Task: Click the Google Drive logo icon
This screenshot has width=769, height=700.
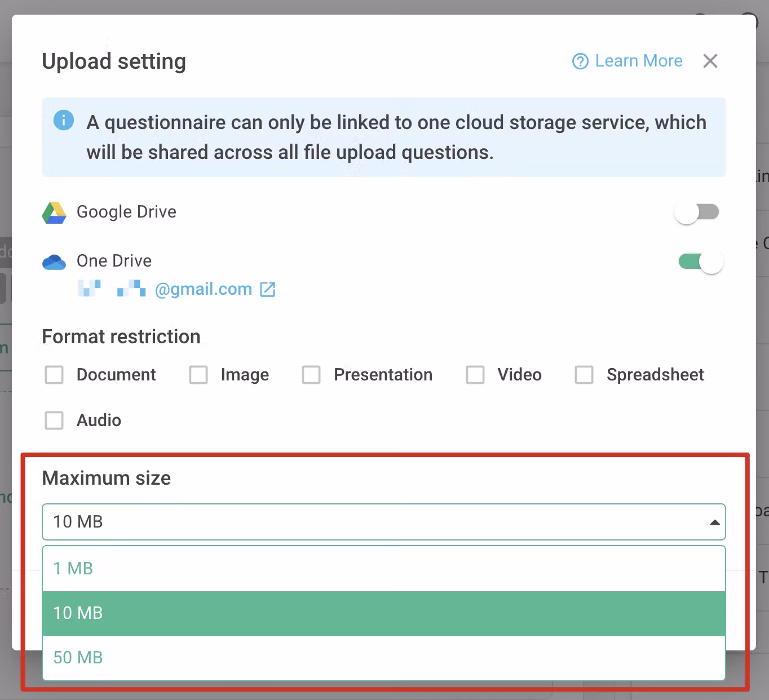Action: [54, 212]
